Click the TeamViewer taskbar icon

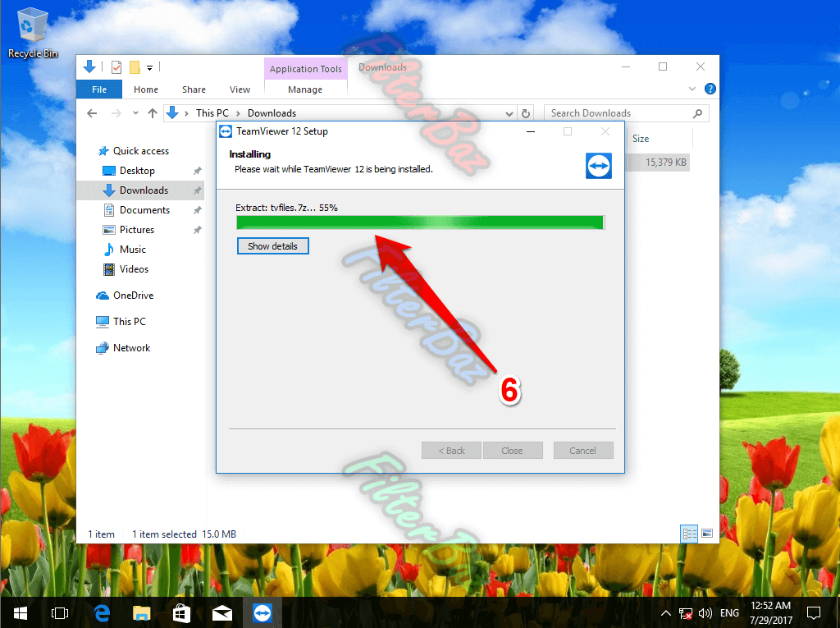point(262,612)
